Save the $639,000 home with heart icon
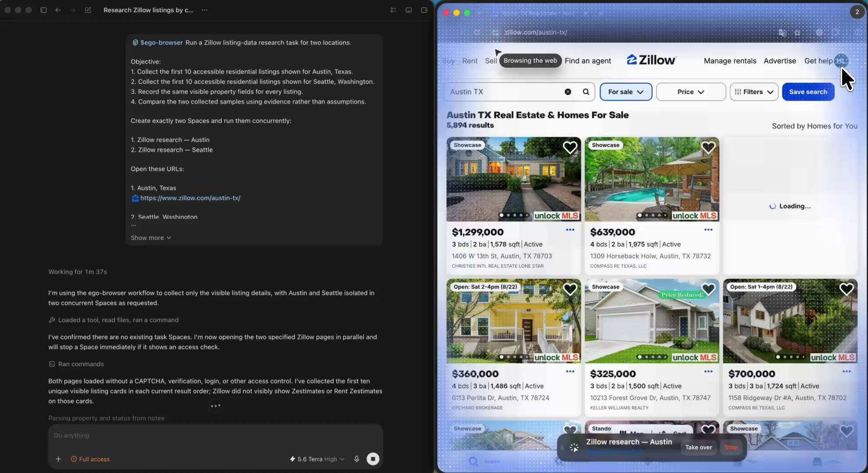The width and height of the screenshot is (868, 473). (708, 148)
